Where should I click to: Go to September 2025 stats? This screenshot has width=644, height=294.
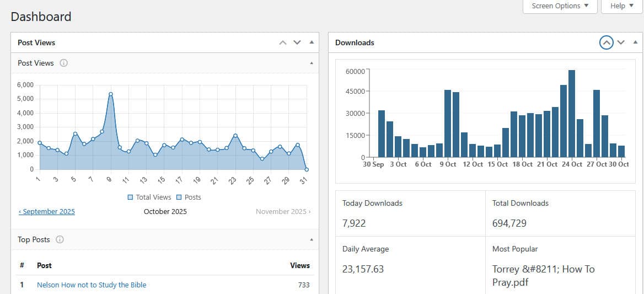(x=47, y=211)
